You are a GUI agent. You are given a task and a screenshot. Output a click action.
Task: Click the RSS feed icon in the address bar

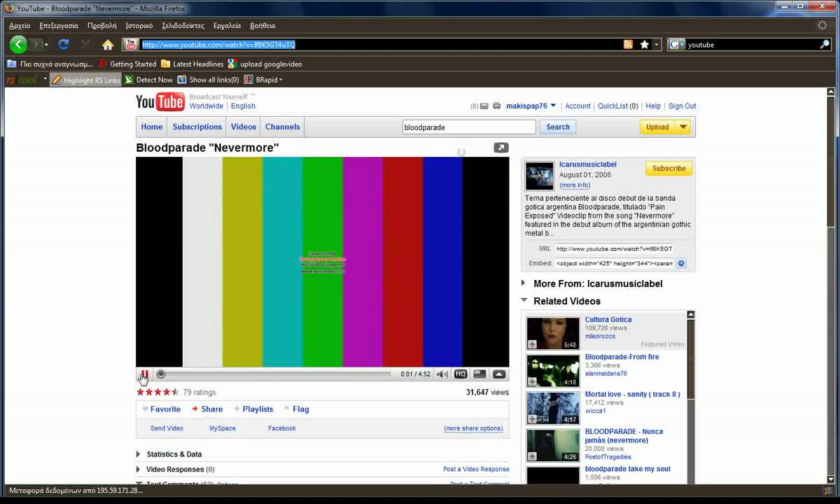(629, 44)
